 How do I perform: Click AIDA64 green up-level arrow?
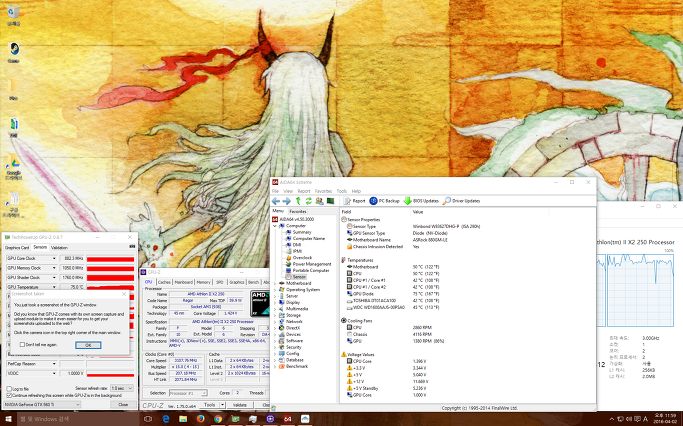pos(298,201)
